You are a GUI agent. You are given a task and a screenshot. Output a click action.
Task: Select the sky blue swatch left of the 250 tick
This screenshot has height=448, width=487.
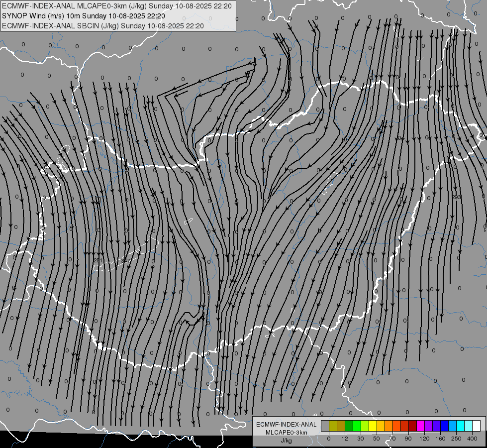click(x=453, y=426)
